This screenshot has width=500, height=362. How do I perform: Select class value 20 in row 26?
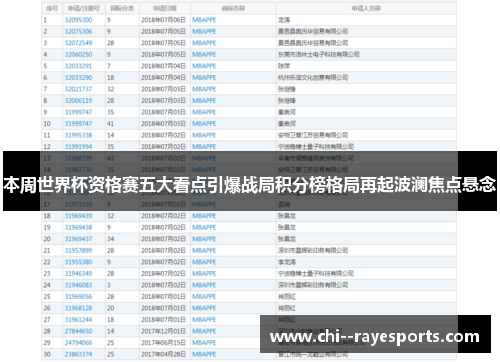[x=110, y=308]
